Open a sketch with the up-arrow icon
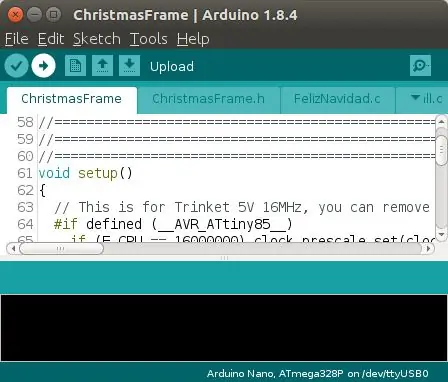 pyautogui.click(x=102, y=66)
